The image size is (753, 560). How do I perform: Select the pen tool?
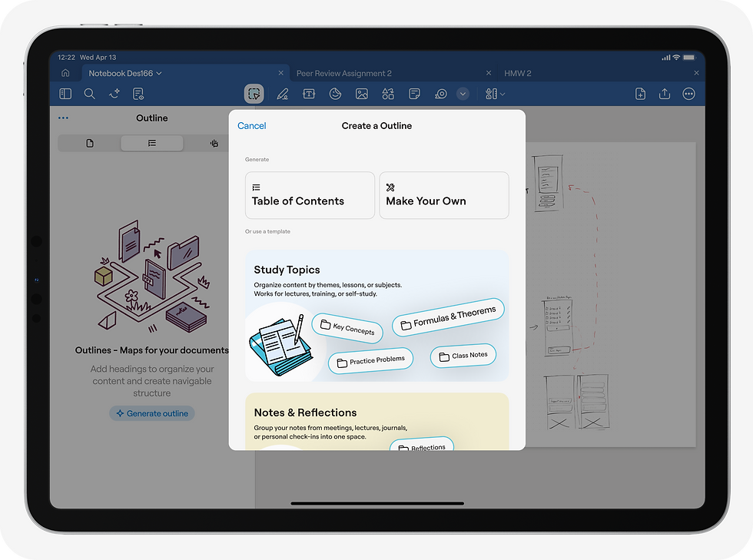283,94
